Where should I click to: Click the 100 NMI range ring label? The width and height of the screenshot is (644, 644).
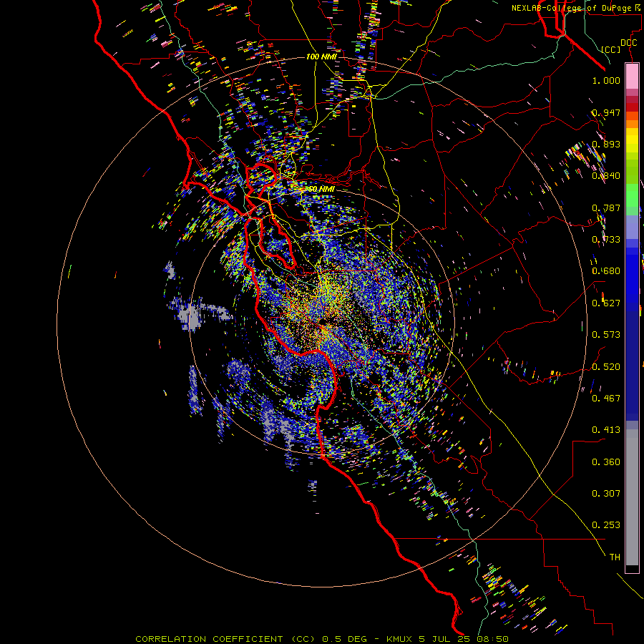(x=321, y=57)
